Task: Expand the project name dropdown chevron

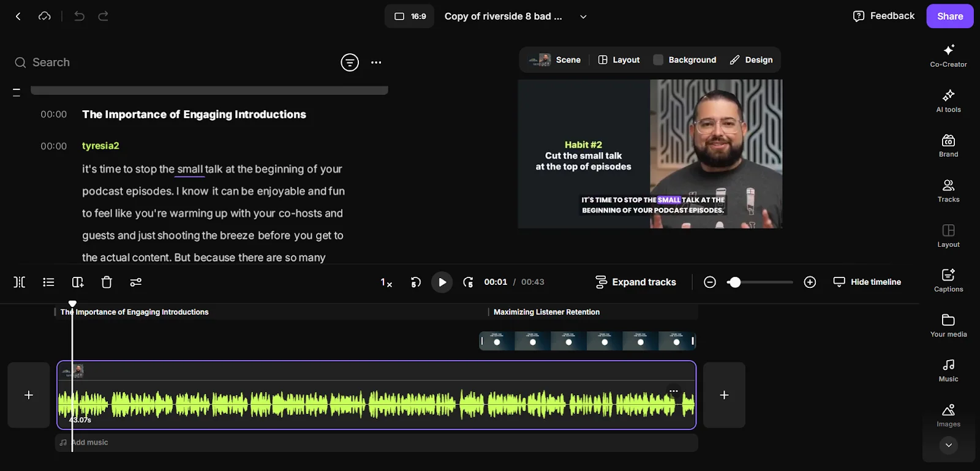Action: point(583,17)
